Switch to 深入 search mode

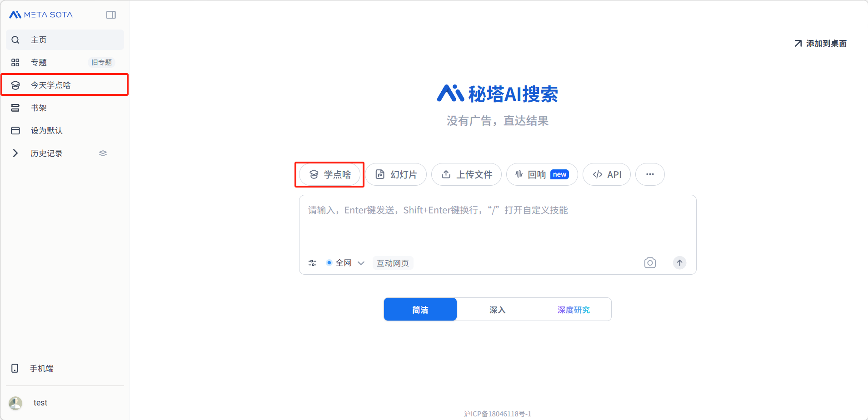[x=497, y=310]
